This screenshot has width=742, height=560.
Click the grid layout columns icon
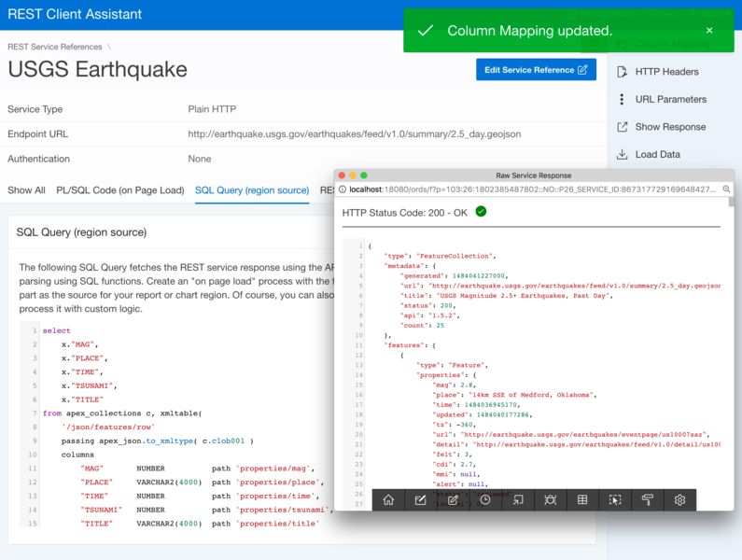point(582,500)
